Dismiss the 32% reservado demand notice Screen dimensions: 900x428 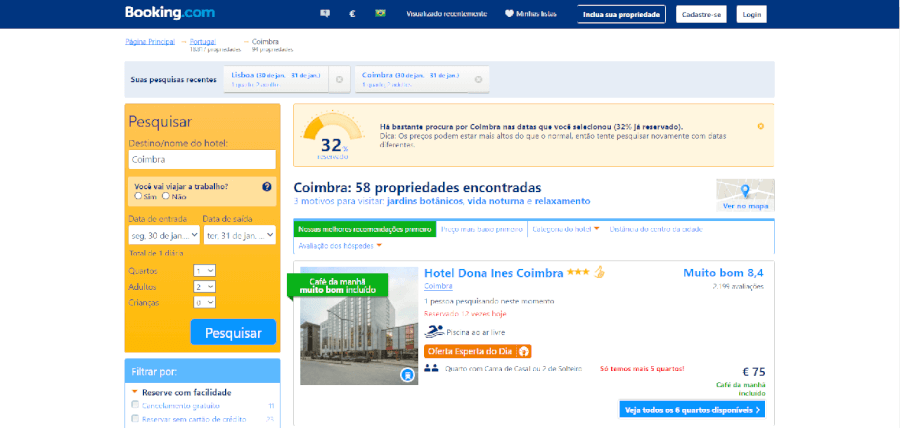(x=761, y=126)
